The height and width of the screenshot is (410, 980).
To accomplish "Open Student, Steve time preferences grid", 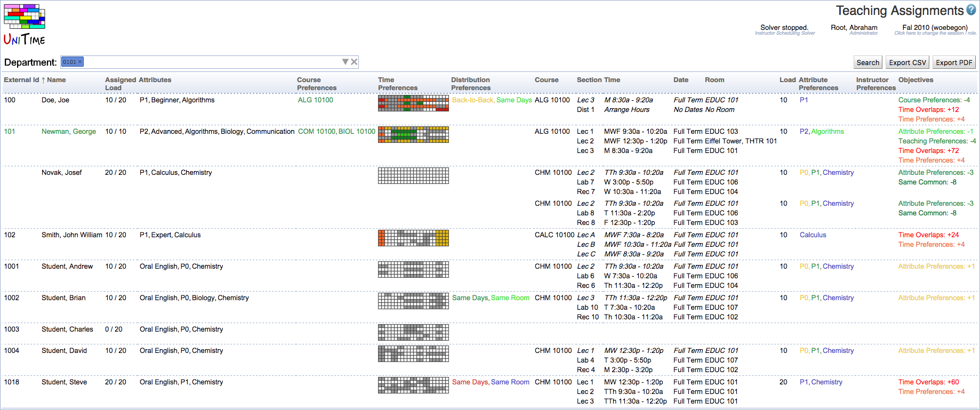I will (x=413, y=385).
